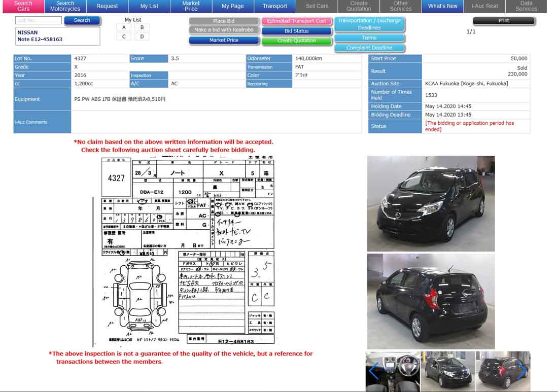Screen dimensions: 558x392
Task: Open the My List menu tab
Action: [x=149, y=6]
